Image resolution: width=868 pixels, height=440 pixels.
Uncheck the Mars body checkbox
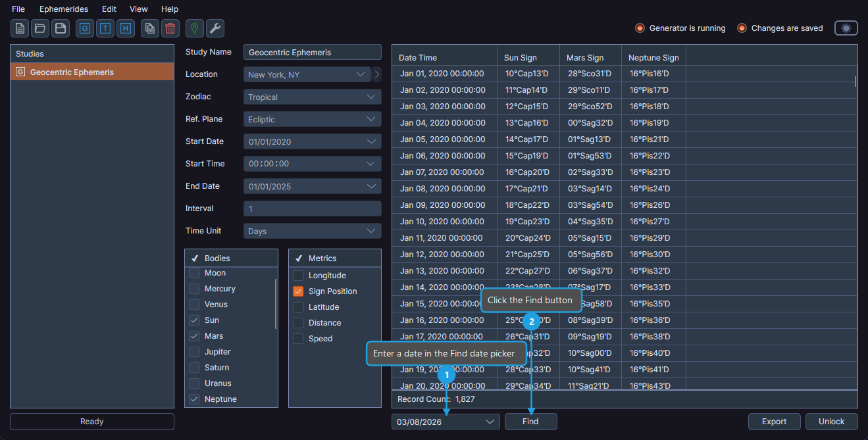(194, 335)
